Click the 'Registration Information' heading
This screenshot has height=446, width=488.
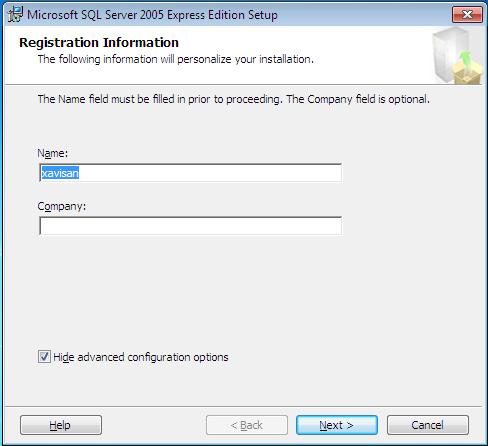99,42
